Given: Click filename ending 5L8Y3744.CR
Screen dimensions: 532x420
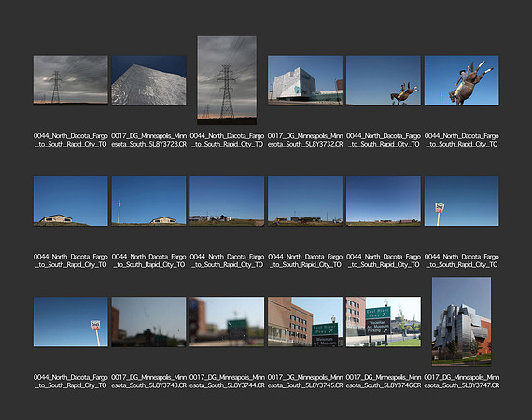Looking at the screenshot, I should click(x=227, y=382).
